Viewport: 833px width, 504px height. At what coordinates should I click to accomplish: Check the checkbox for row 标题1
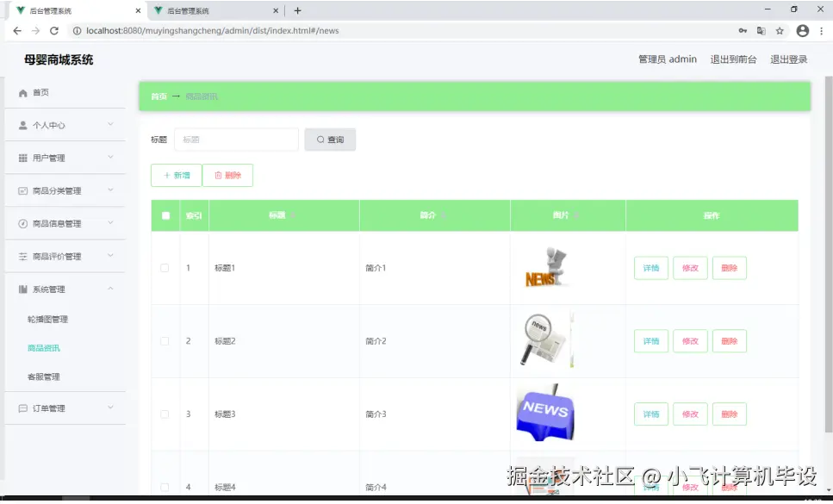click(x=164, y=268)
